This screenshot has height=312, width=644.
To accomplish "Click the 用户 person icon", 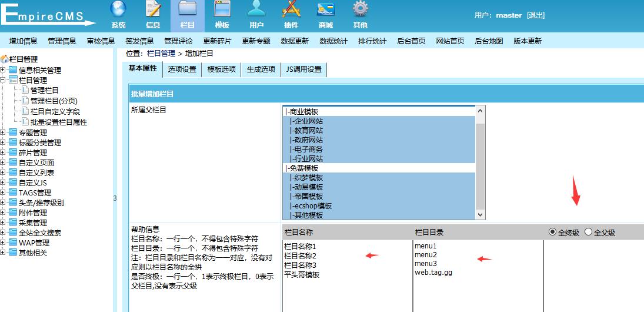I will [x=256, y=10].
